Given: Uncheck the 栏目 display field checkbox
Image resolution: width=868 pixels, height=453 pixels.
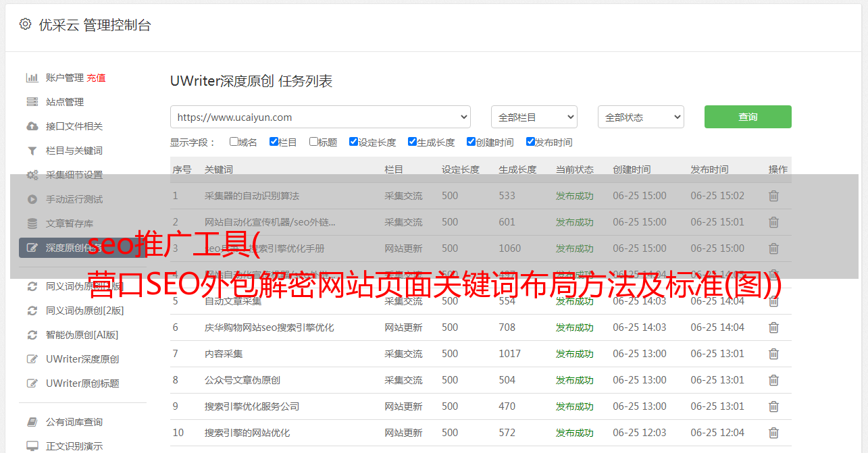Looking at the screenshot, I should click(x=274, y=142).
